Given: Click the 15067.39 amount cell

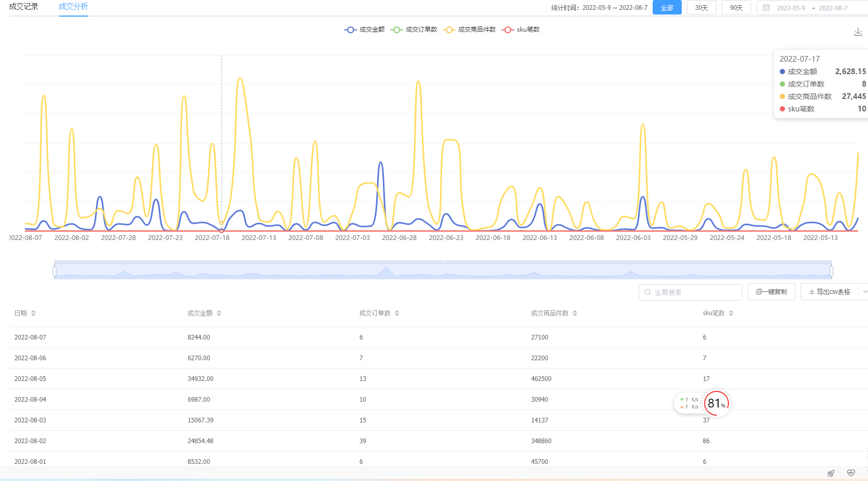Looking at the screenshot, I should [200, 420].
